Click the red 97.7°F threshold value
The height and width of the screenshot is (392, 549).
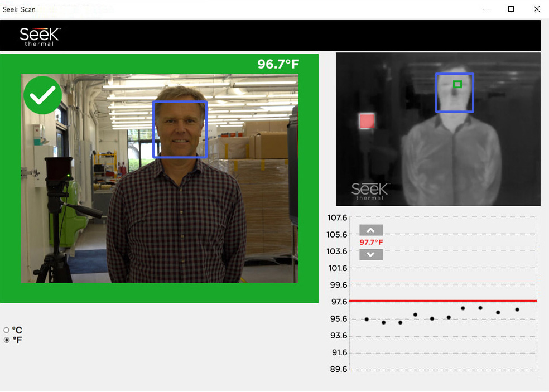click(371, 242)
